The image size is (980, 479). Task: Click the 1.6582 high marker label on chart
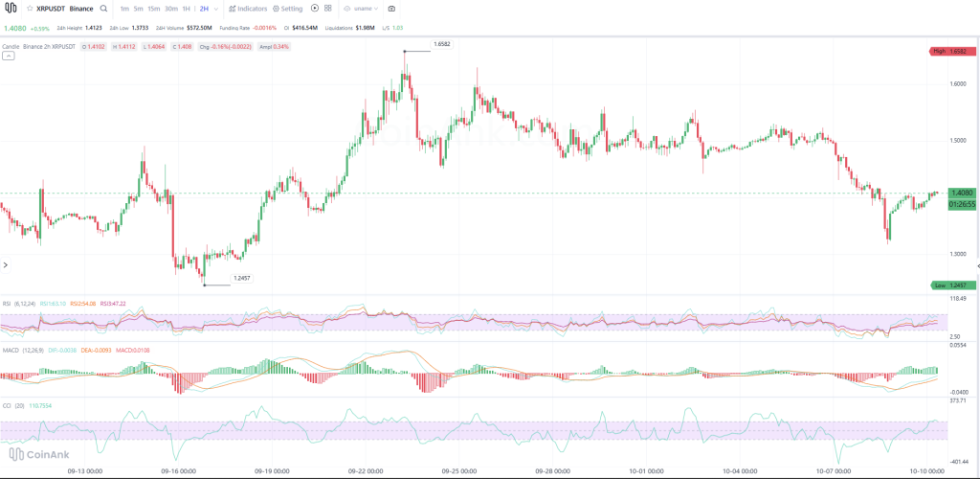pos(442,44)
